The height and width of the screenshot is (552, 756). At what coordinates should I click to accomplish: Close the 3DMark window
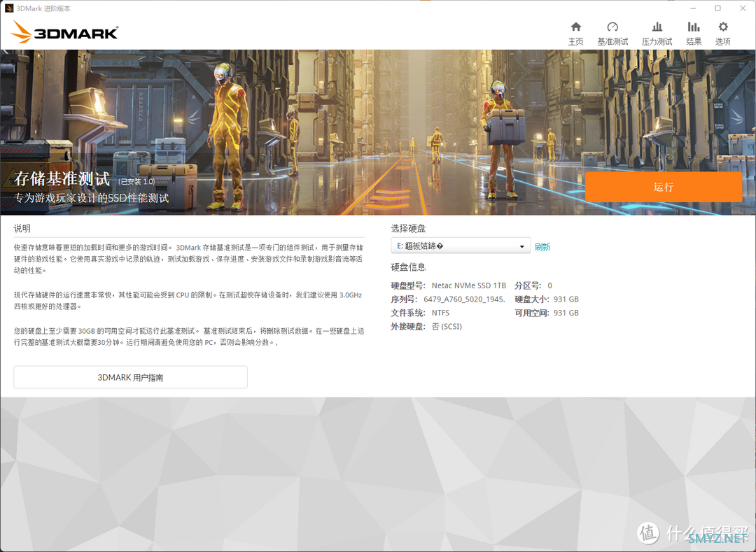[x=743, y=8]
